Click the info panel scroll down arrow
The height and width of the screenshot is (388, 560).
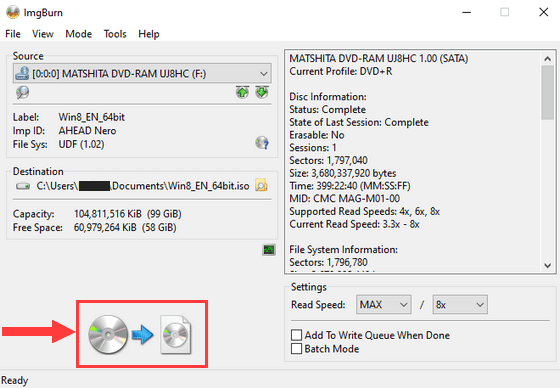click(548, 265)
